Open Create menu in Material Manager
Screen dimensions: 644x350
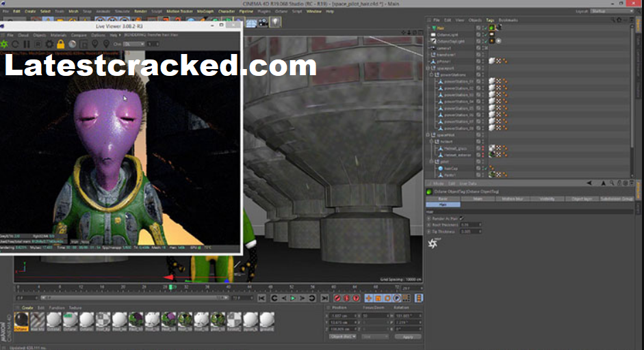[x=27, y=308]
